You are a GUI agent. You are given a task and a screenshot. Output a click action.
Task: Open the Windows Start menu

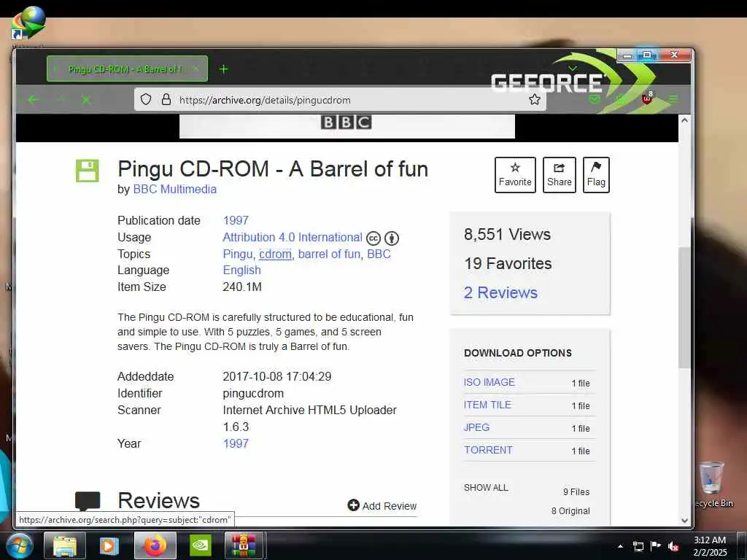click(18, 545)
